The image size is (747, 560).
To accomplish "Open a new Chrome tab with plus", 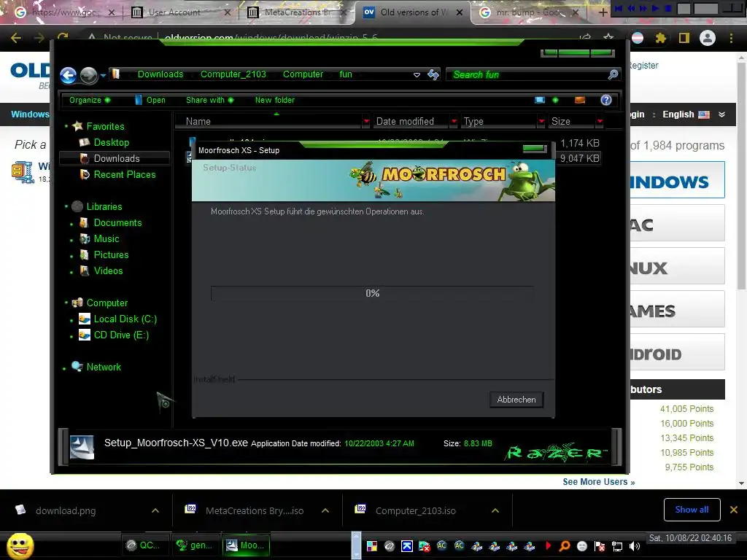I will 603,12.
